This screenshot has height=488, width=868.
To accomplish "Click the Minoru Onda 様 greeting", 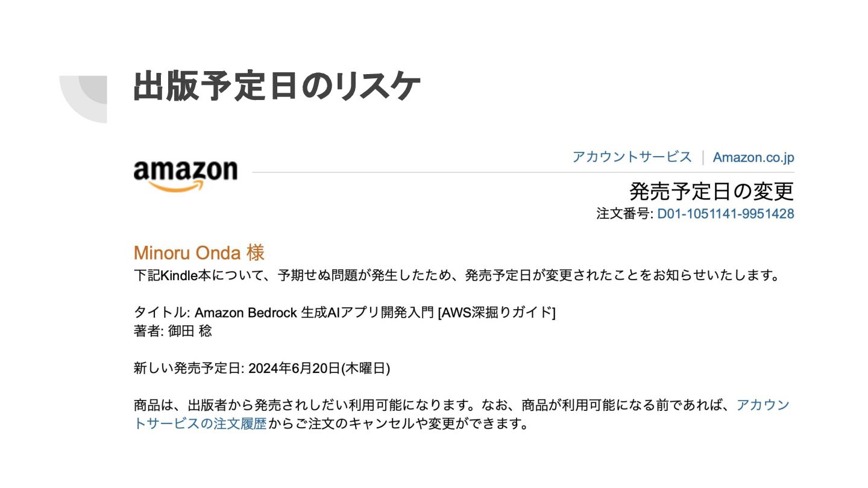I will pyautogui.click(x=199, y=253).
